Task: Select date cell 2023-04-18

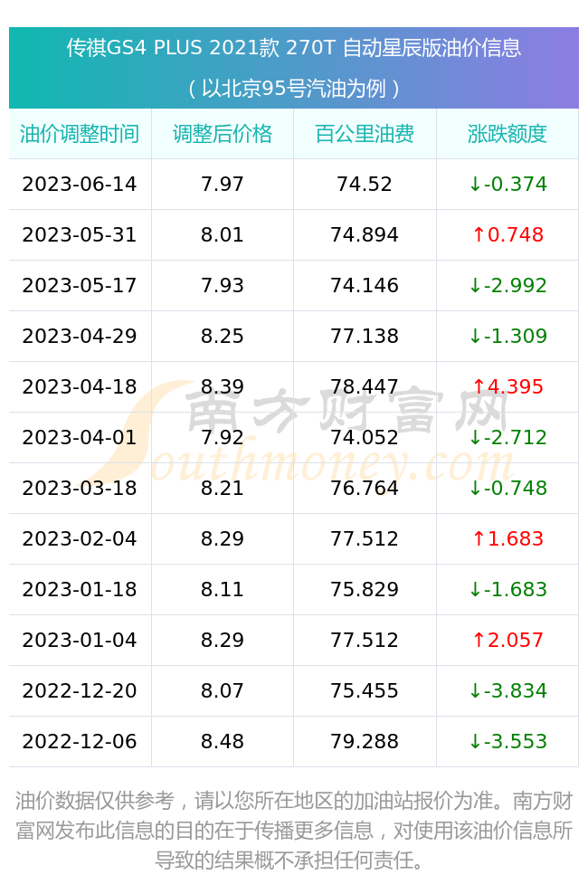Action: (x=80, y=386)
